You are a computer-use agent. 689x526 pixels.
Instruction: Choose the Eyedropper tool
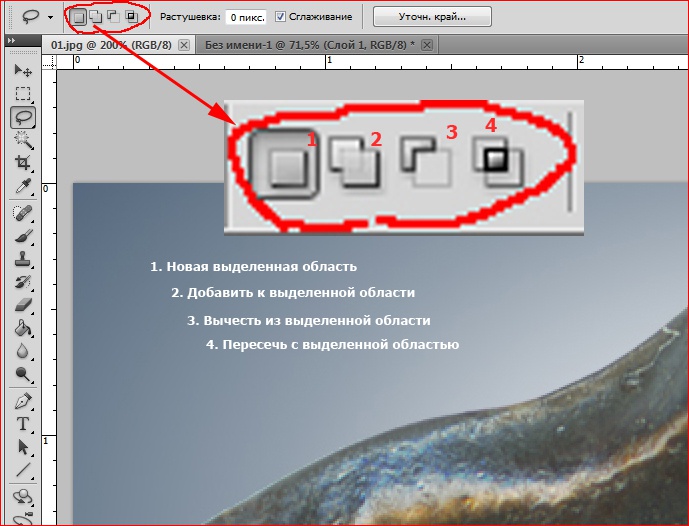22,187
